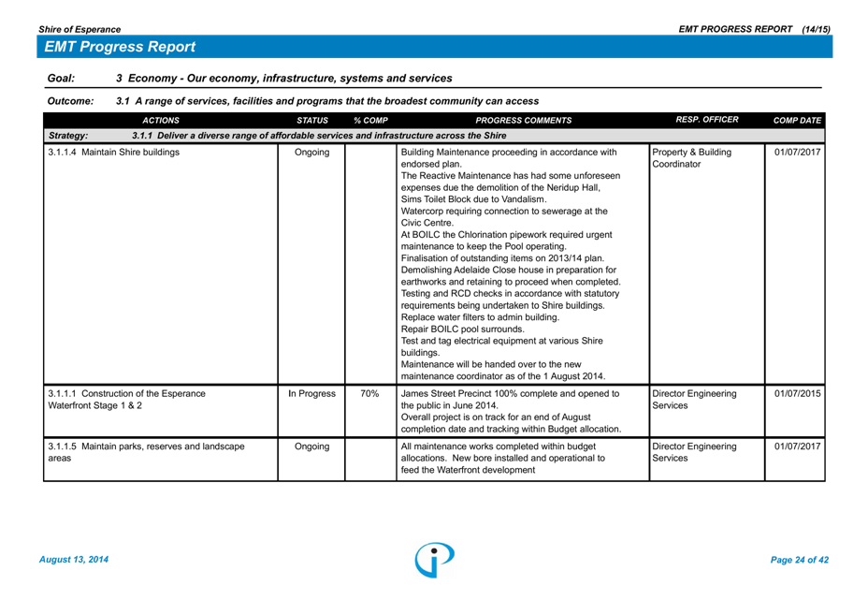Screen dimensions: 868x615
Task: Click the '70%' completion value
Action: click(369, 393)
